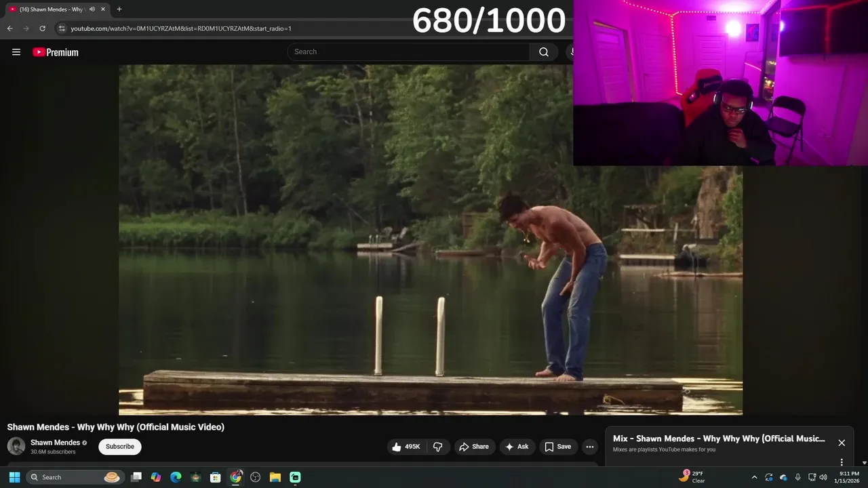This screenshot has width=868, height=488.
Task: Click the music video player to pause
Action: coord(431,239)
